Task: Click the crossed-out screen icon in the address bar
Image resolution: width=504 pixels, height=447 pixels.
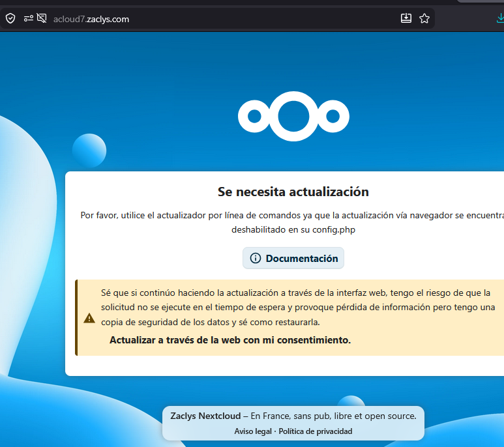Action: 42,18
